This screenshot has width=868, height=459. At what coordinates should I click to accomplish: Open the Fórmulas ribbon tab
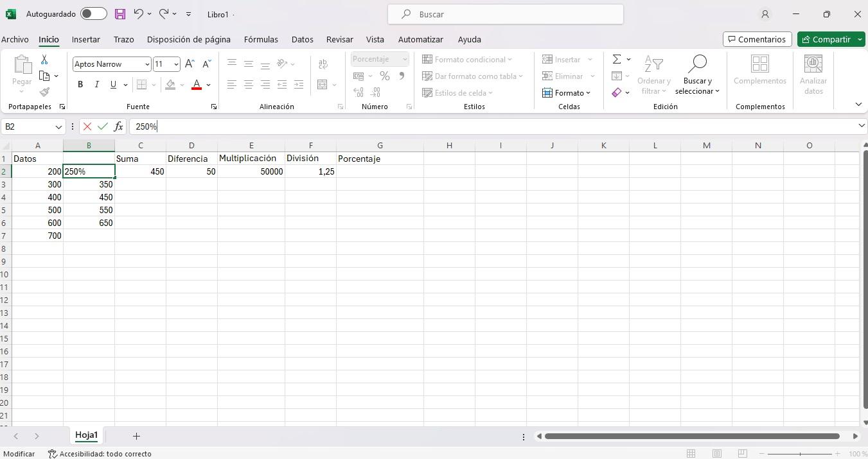(x=261, y=39)
